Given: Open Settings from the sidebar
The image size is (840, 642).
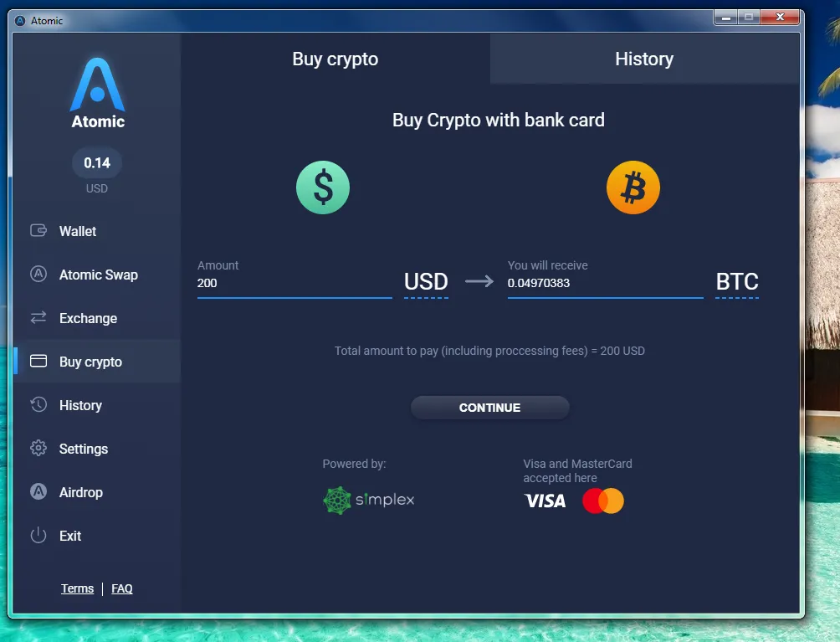Looking at the screenshot, I should pos(96,449).
